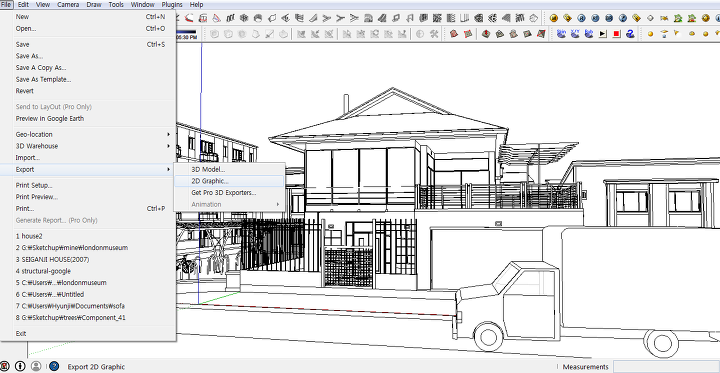720x373 pixels.
Task: Click the yellow circular rewind plugin icon
Action: point(554,18)
